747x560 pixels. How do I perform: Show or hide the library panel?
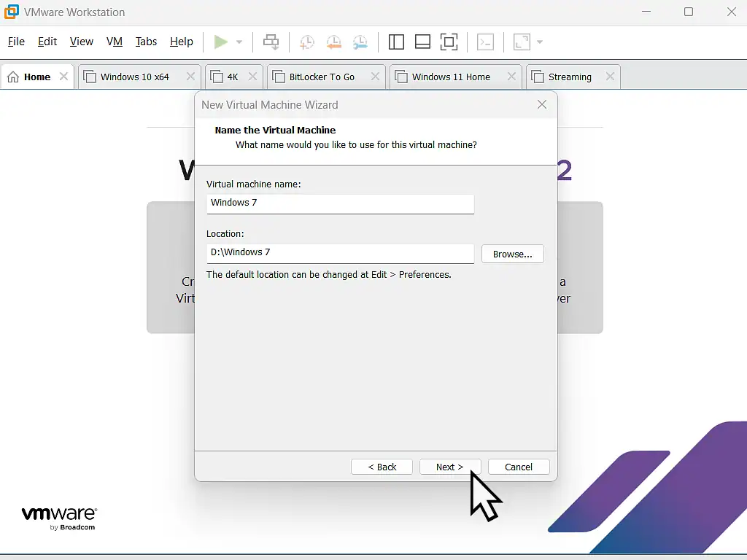396,42
